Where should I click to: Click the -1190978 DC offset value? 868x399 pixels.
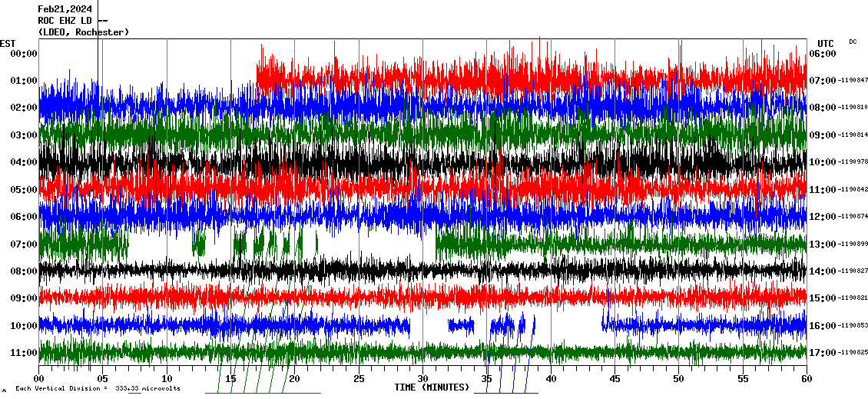click(853, 162)
